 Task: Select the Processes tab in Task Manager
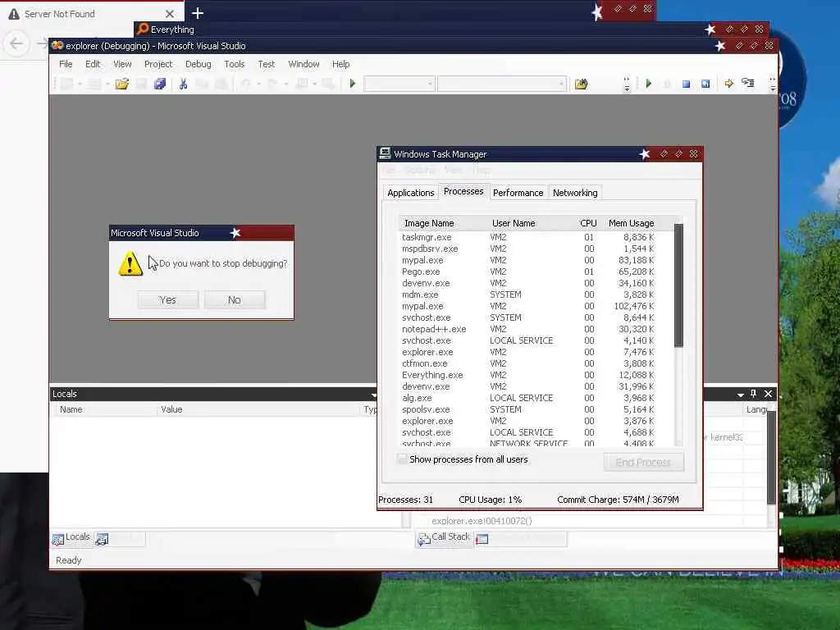[x=463, y=191]
